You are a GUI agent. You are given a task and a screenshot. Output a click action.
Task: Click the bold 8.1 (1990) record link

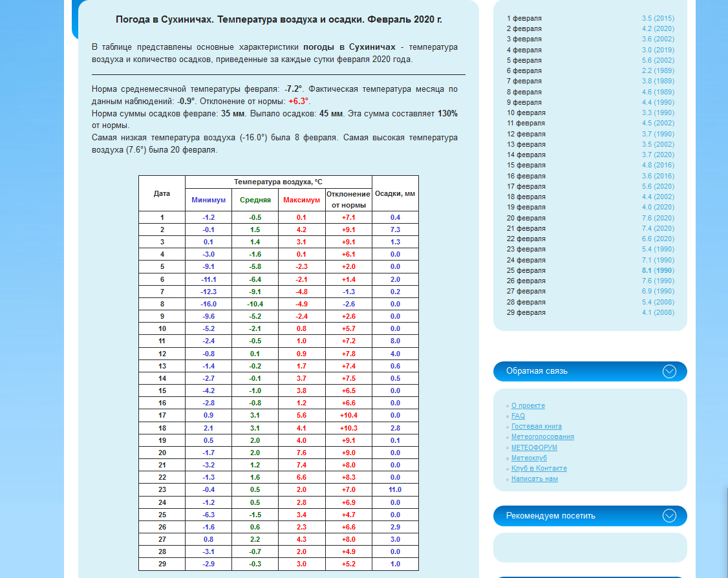pos(658,270)
